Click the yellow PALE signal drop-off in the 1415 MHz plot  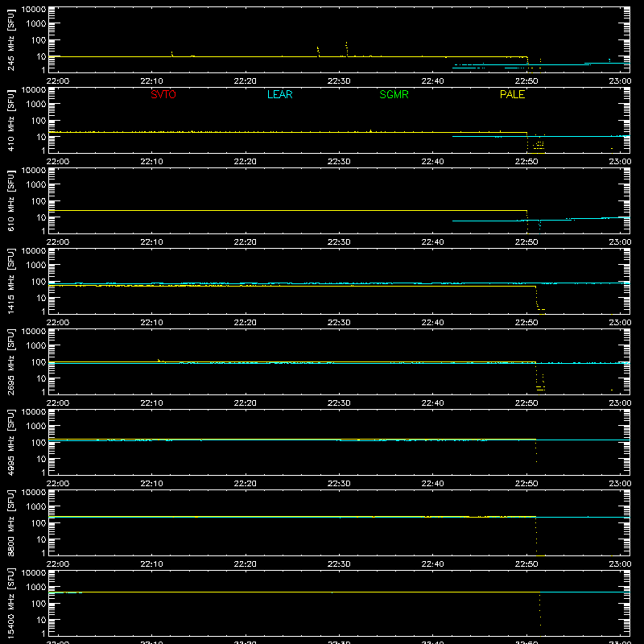[537, 298]
